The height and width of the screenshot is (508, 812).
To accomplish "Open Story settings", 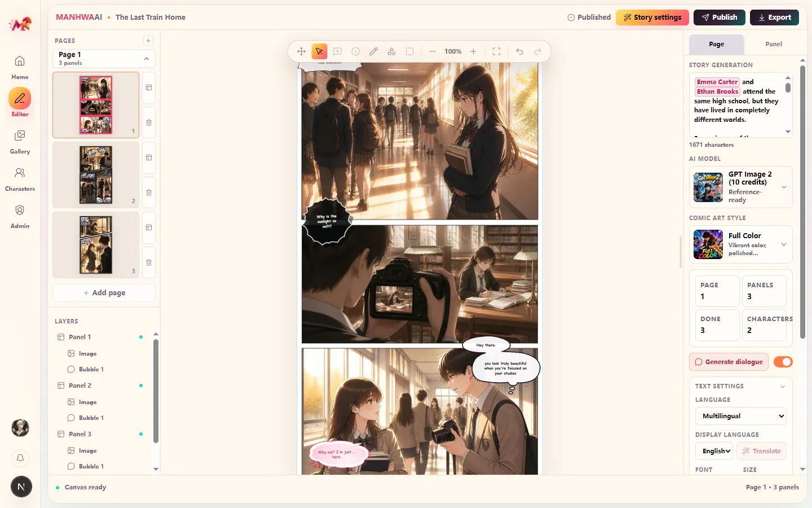I will pos(652,17).
